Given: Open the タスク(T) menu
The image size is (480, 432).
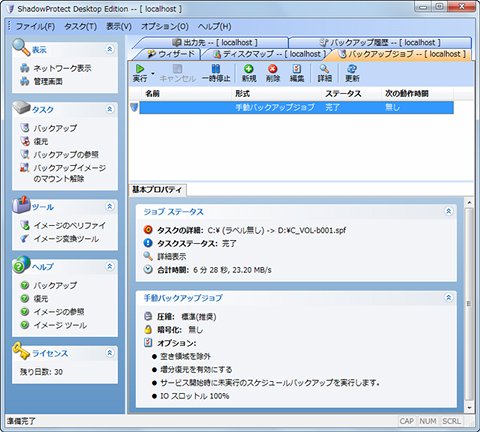Looking at the screenshot, I should pyautogui.click(x=80, y=26).
